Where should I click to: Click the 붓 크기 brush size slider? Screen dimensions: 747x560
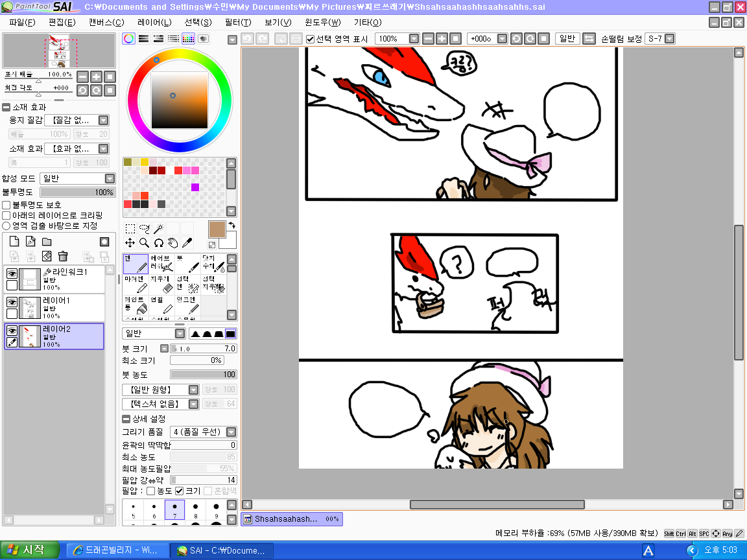[204, 349]
